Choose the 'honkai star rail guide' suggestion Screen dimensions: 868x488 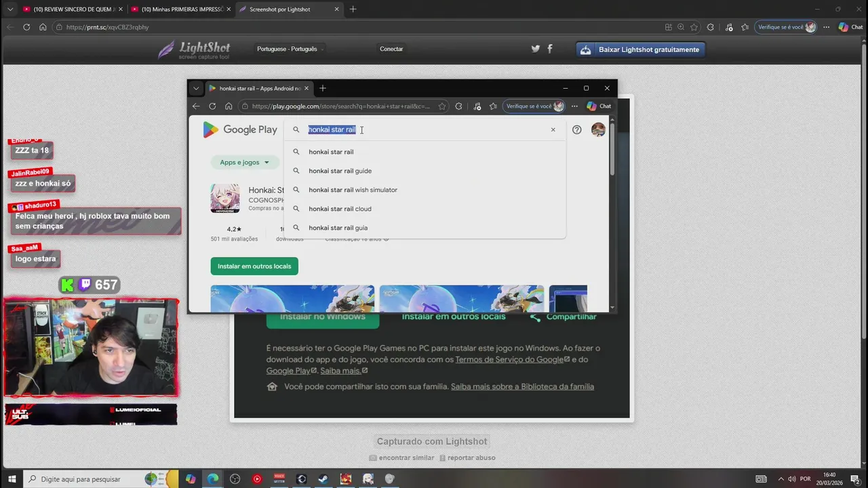click(x=425, y=171)
